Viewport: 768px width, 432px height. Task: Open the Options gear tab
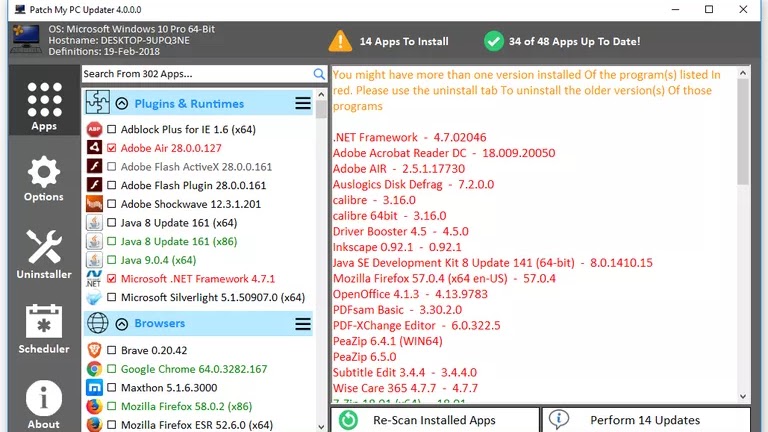tap(44, 179)
